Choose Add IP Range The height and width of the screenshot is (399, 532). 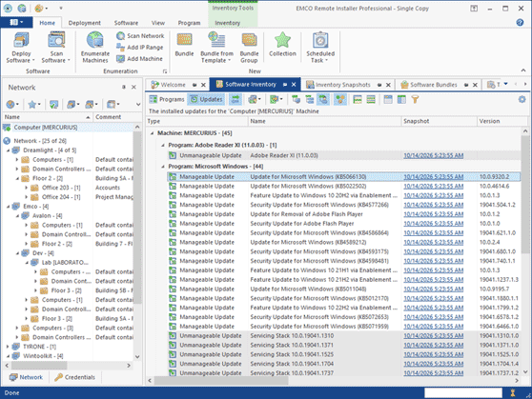click(x=140, y=47)
